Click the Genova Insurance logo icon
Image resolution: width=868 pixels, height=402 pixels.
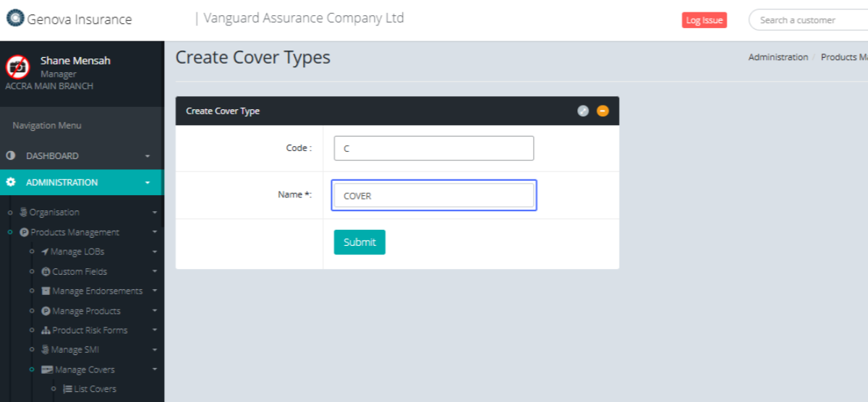[x=15, y=19]
